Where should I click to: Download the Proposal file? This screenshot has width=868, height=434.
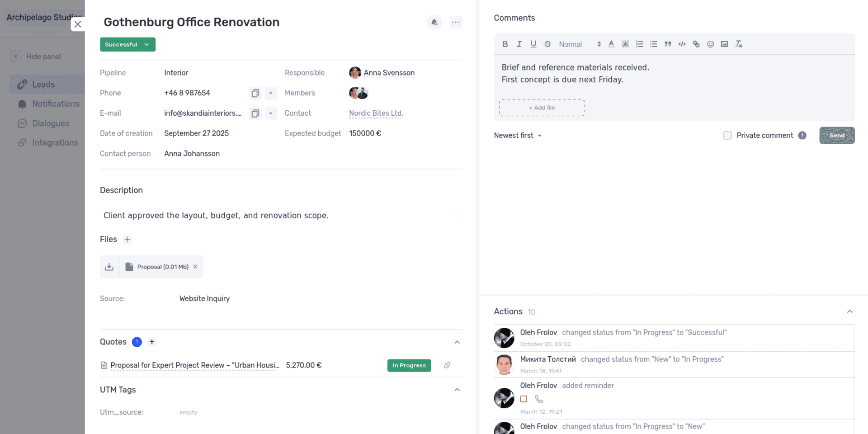109,267
